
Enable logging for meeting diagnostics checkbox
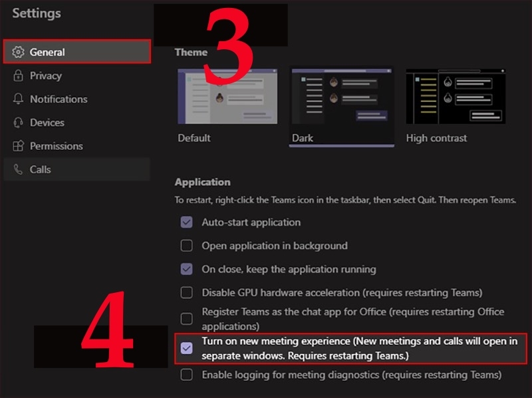pos(187,375)
